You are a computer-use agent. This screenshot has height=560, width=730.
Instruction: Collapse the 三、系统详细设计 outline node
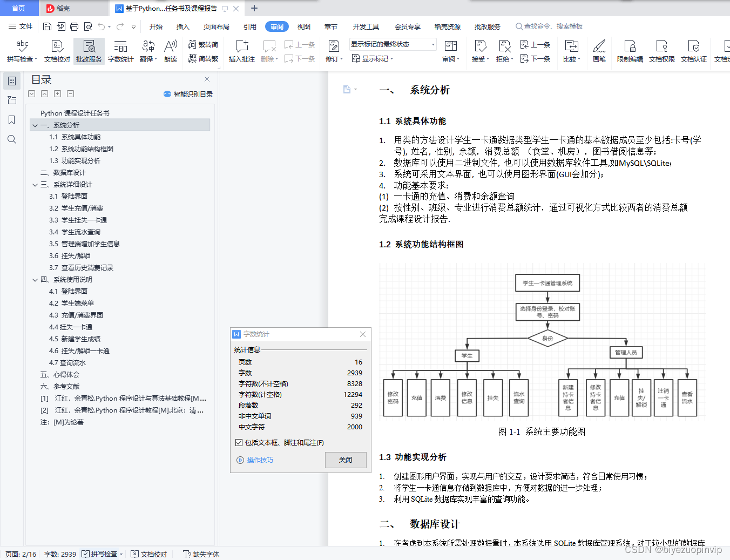pos(35,185)
